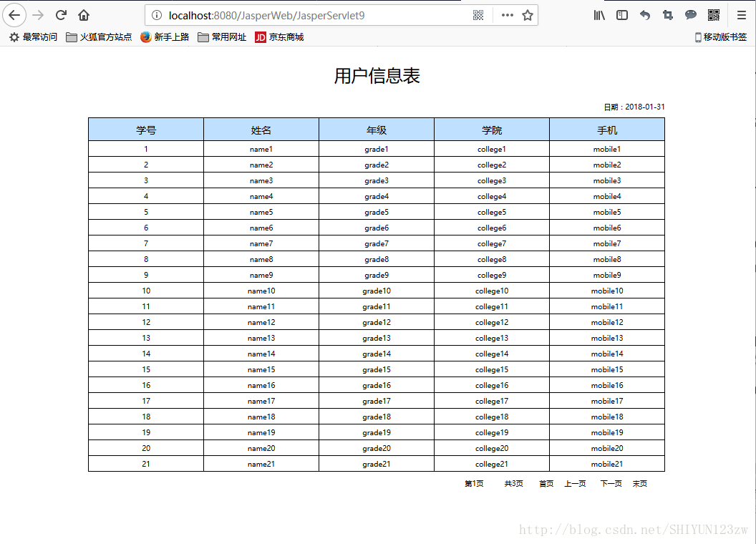Click the 手机 column header
Viewport: 756px width, 544px height.
[x=607, y=130]
